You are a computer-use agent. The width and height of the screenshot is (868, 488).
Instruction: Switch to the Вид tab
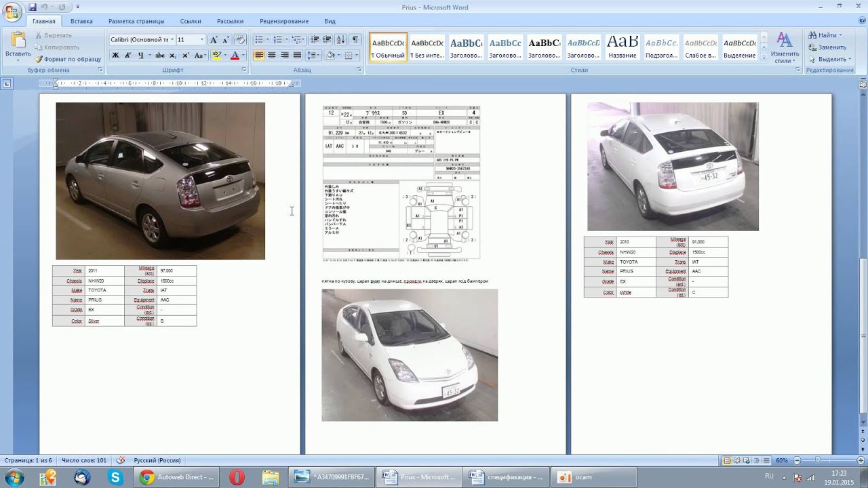[330, 21]
